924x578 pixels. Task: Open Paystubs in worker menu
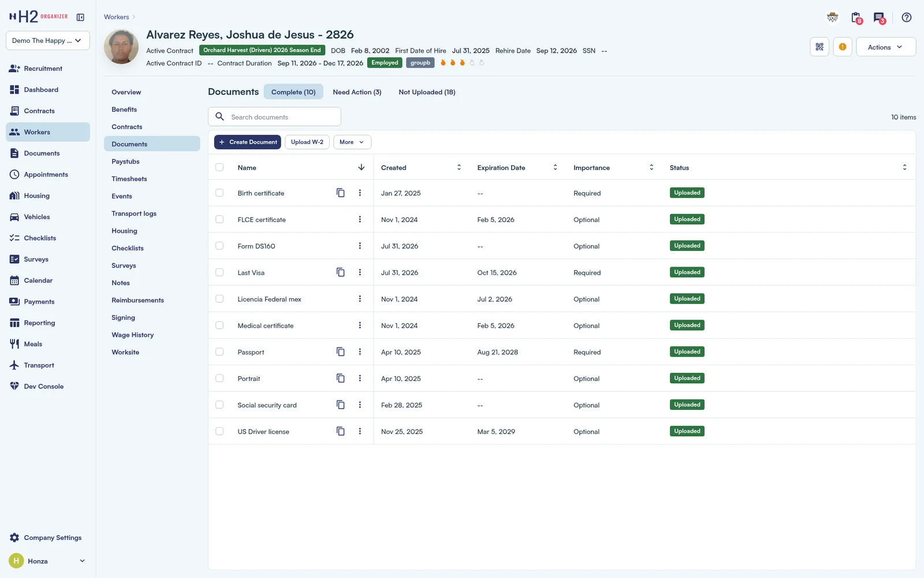(152, 162)
